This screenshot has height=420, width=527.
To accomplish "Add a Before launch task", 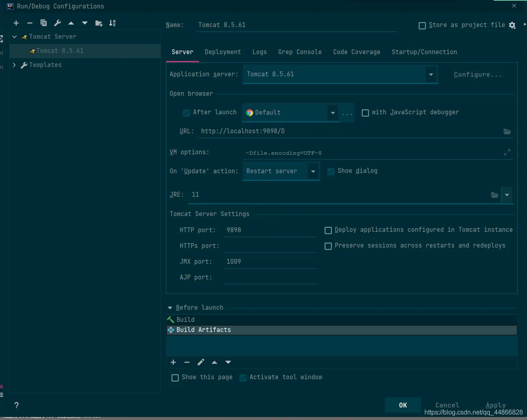I will pos(173,362).
